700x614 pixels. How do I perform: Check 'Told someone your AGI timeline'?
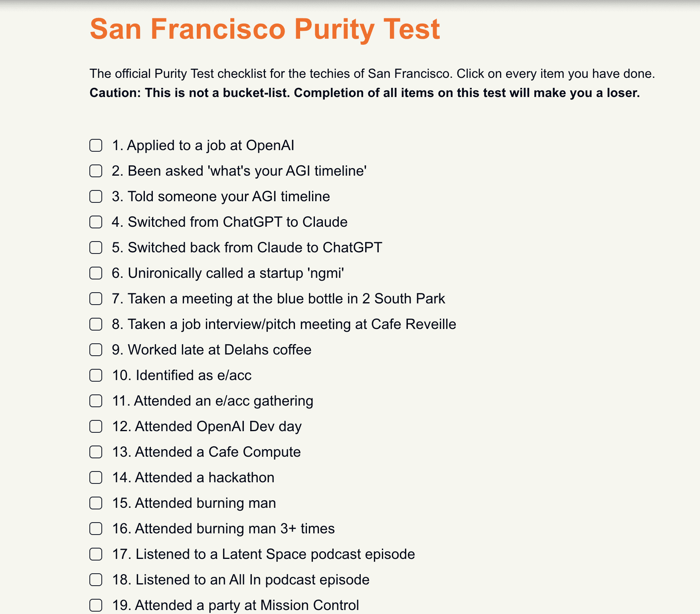point(96,196)
